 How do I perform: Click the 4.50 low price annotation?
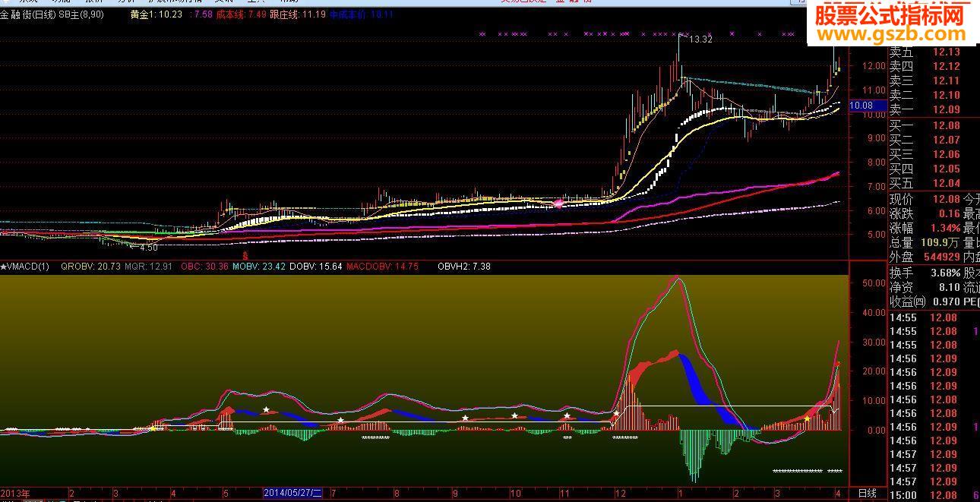point(147,248)
